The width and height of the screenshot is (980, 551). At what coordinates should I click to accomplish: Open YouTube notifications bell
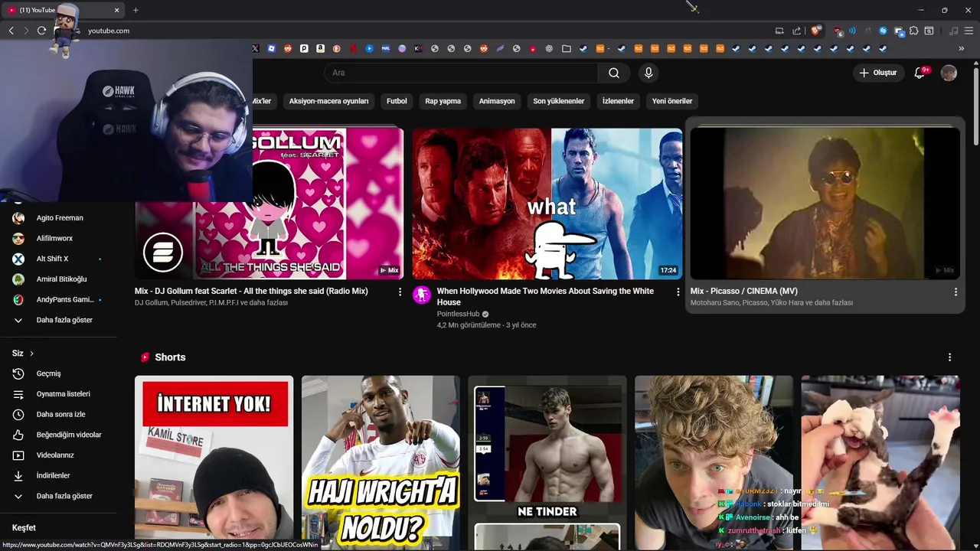[x=920, y=73]
